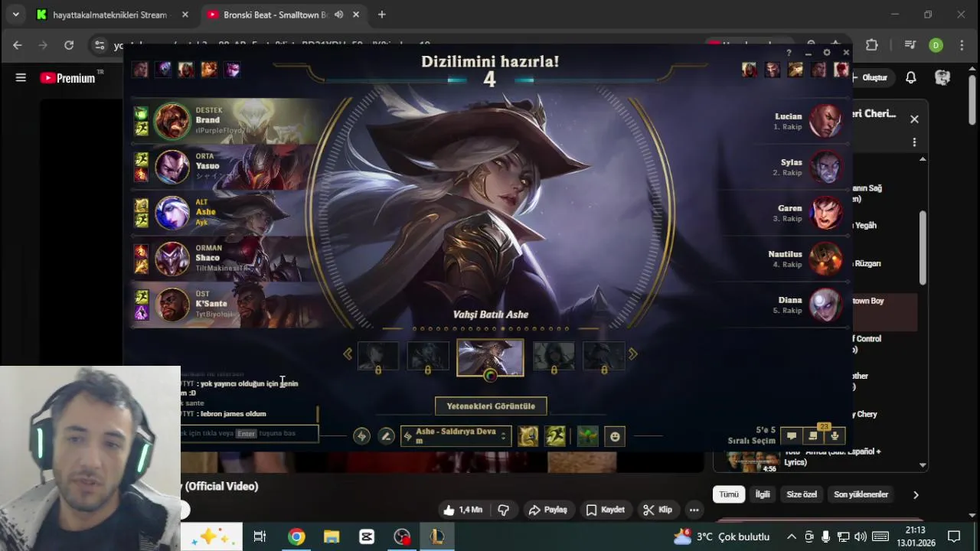Click the Yetenekleri Görüntüle button

pyautogui.click(x=491, y=406)
